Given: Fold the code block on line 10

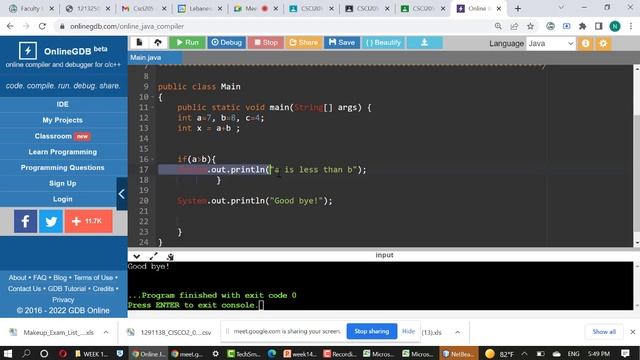Looking at the screenshot, I should click(153, 97).
